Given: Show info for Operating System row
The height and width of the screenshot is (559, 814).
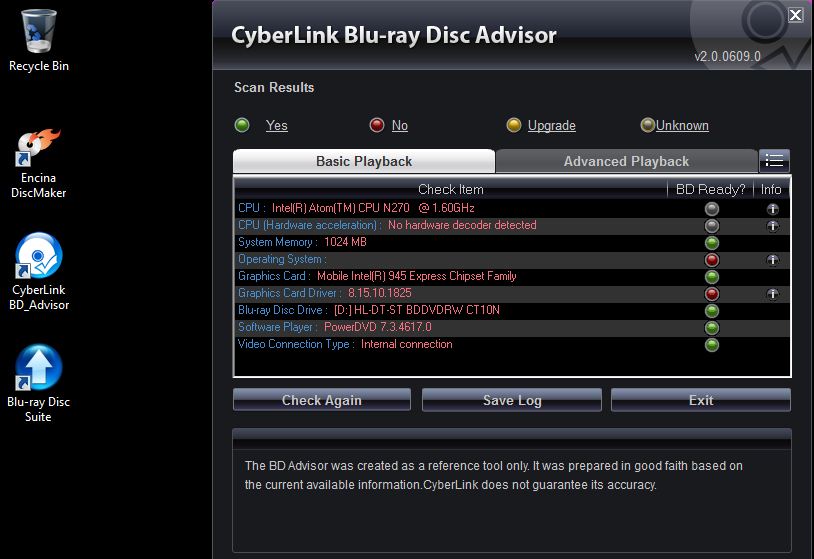Looking at the screenshot, I should pyautogui.click(x=772, y=260).
